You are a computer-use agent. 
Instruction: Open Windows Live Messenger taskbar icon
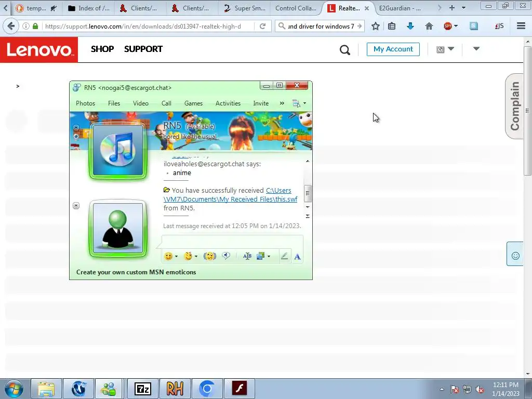[x=109, y=389]
